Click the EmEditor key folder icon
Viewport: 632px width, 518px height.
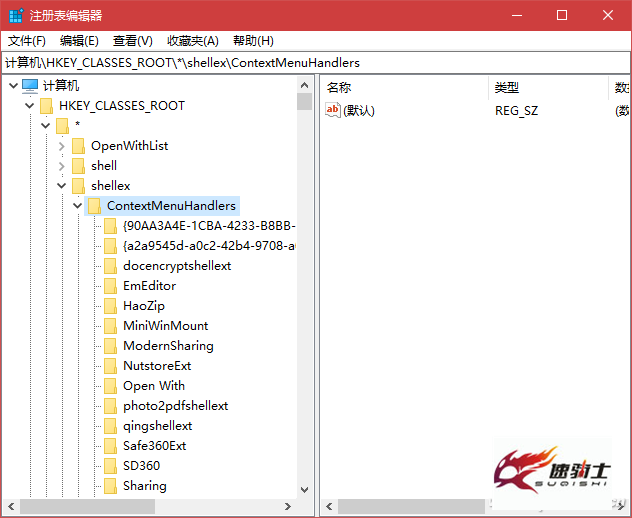pos(110,286)
